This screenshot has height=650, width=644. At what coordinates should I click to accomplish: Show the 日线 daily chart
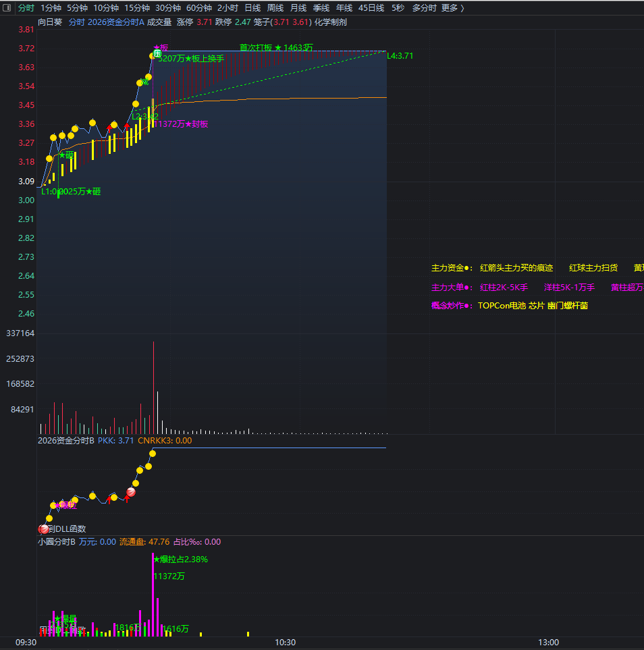[x=252, y=8]
